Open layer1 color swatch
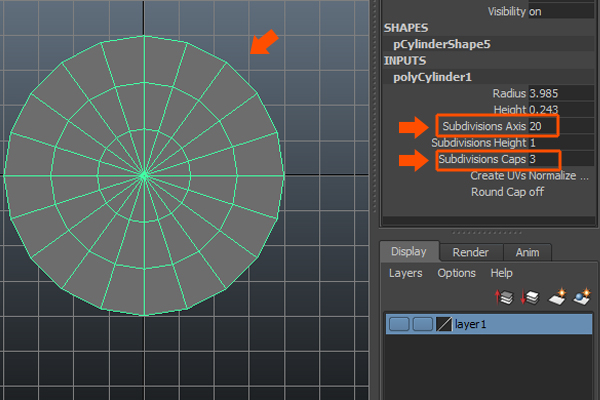The height and width of the screenshot is (400, 600). point(443,324)
